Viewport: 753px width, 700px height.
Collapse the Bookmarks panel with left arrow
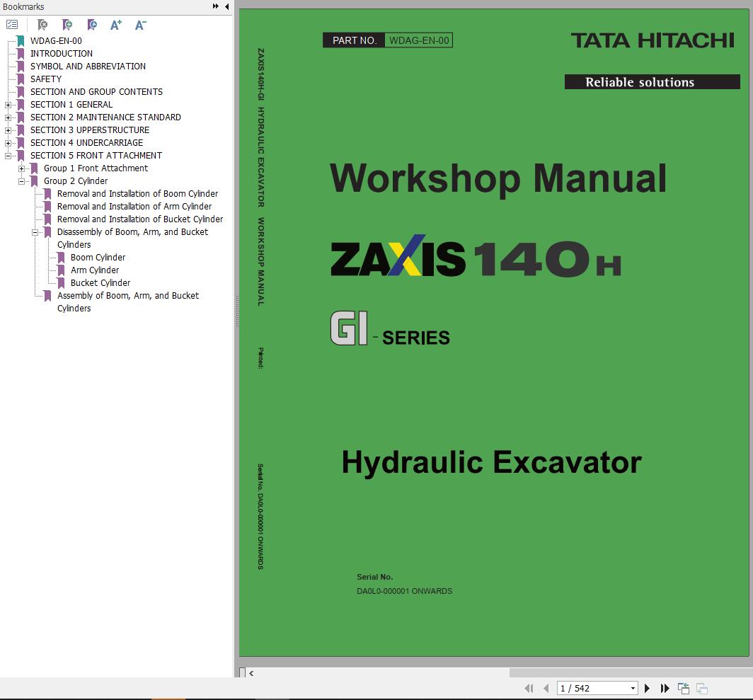(x=226, y=6)
